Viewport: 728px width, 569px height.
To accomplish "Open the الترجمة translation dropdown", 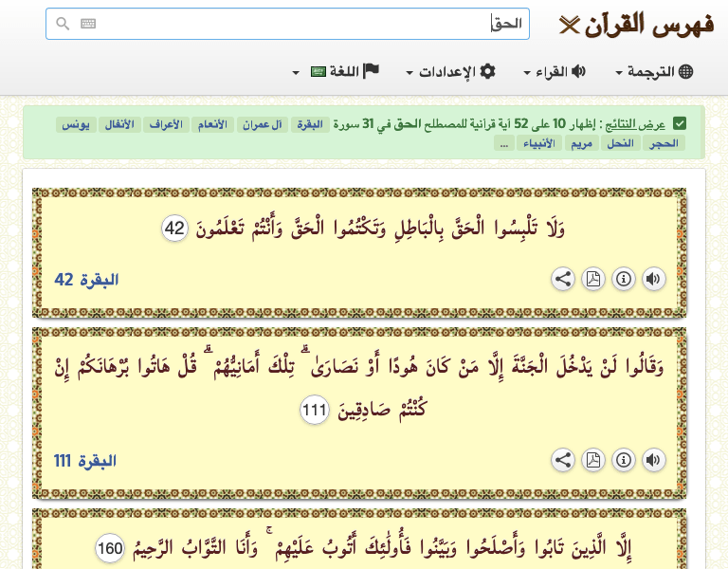I will click(x=654, y=71).
